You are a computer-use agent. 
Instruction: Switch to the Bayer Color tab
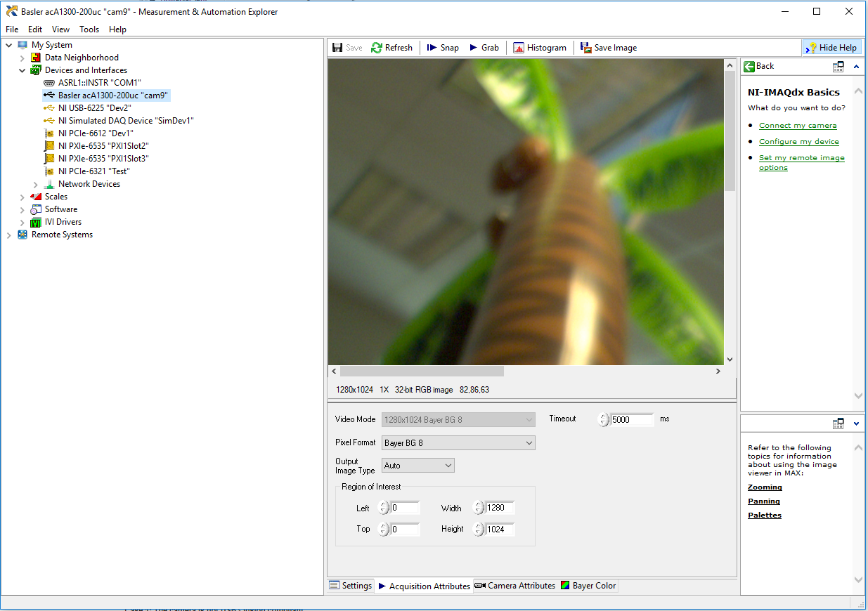pyautogui.click(x=588, y=586)
